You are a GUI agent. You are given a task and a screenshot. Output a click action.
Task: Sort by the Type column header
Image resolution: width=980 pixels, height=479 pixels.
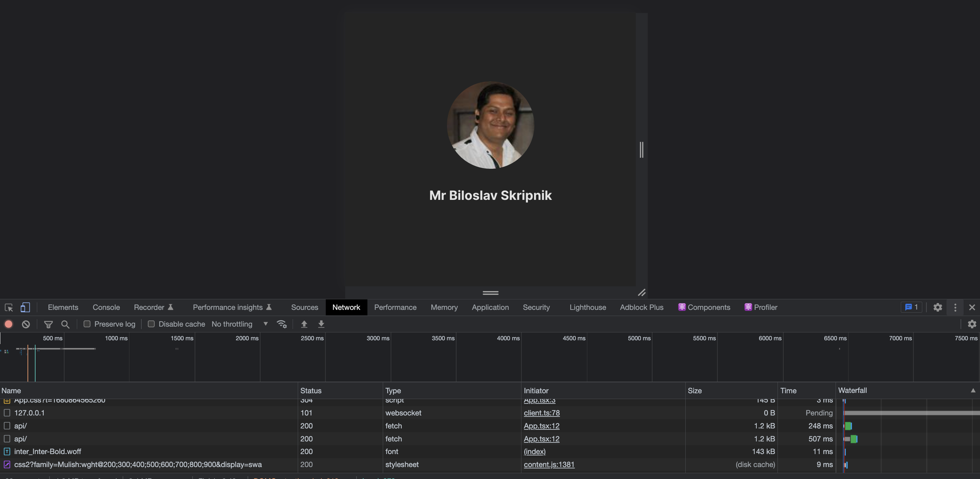tap(451, 391)
